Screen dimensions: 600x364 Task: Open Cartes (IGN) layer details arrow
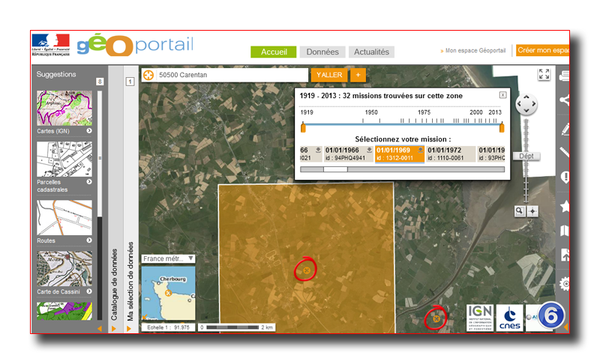pos(89,130)
